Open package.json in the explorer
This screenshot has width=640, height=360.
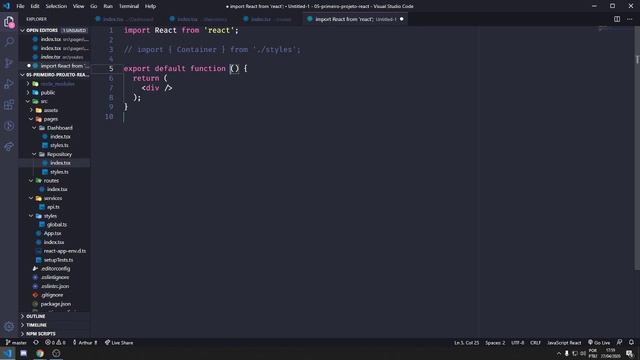[x=56, y=304]
